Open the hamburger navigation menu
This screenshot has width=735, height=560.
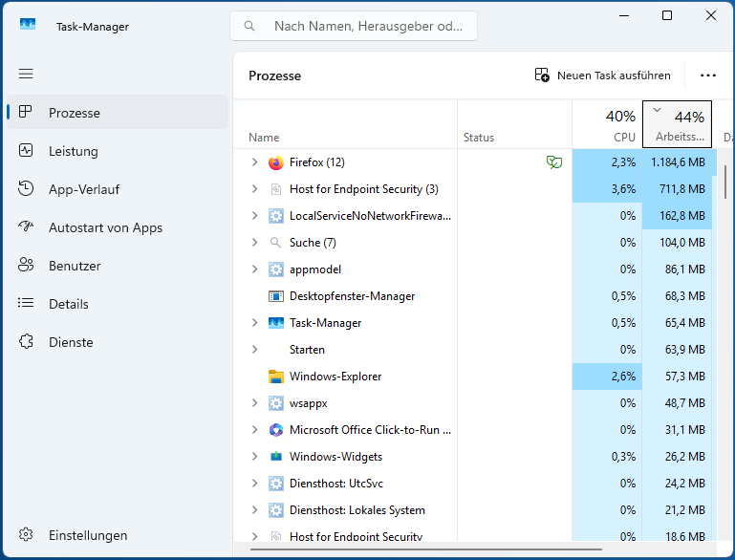(26, 74)
